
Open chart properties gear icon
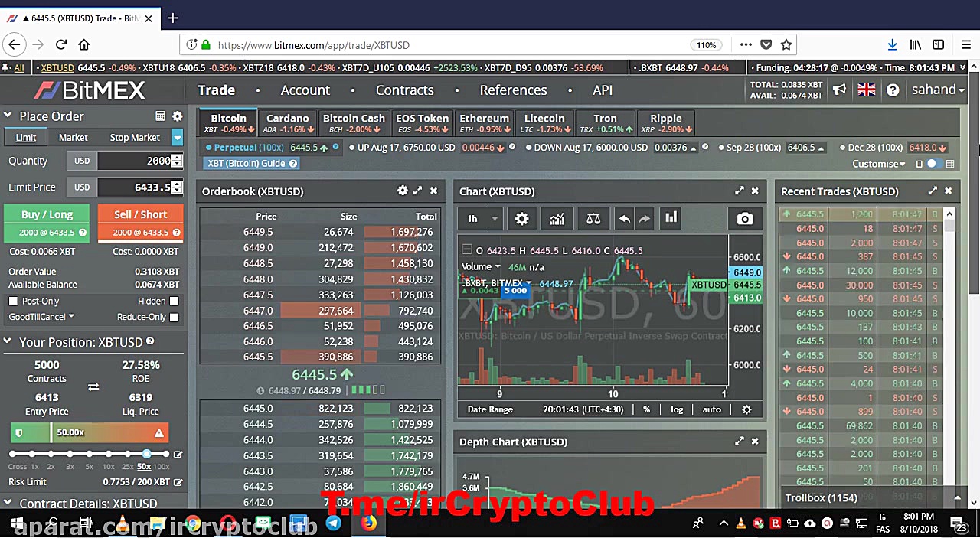[521, 219]
